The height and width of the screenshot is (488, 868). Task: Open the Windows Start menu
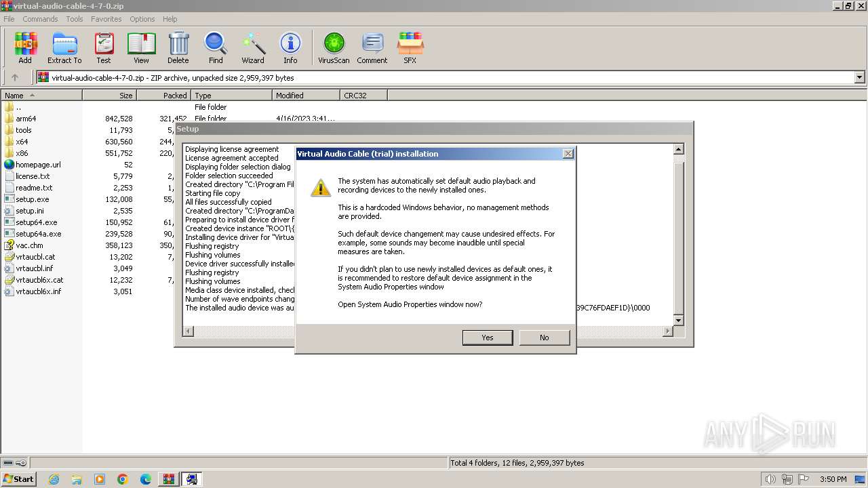click(19, 479)
